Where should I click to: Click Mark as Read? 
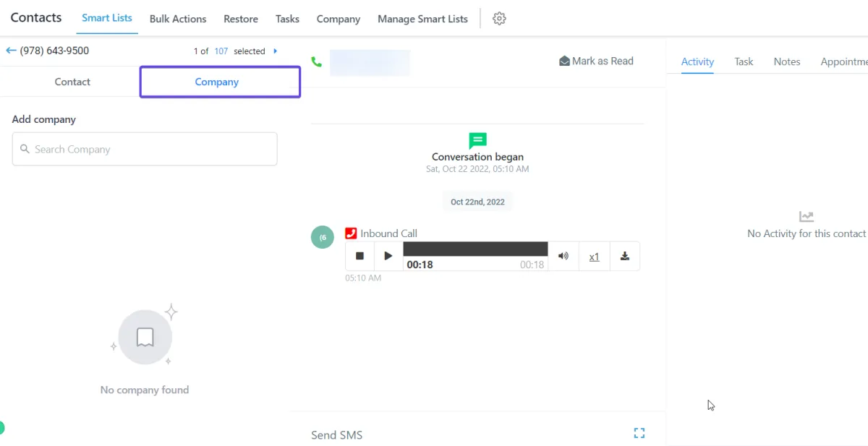596,61
